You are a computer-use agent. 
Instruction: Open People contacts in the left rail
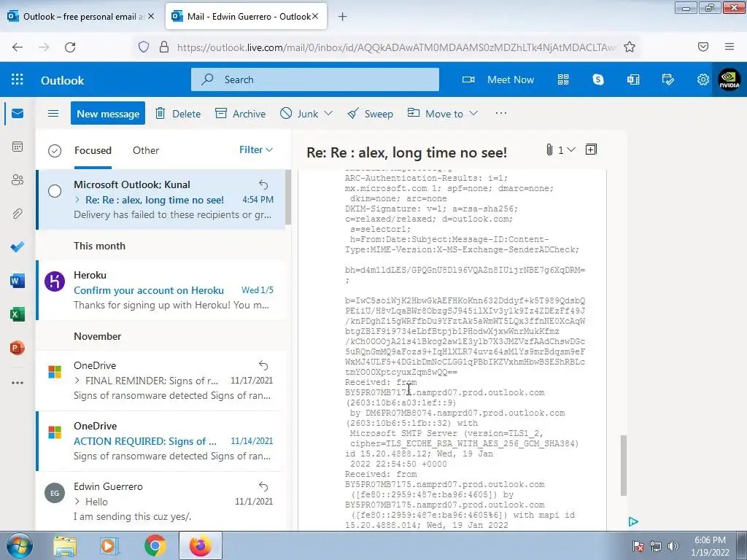click(18, 180)
